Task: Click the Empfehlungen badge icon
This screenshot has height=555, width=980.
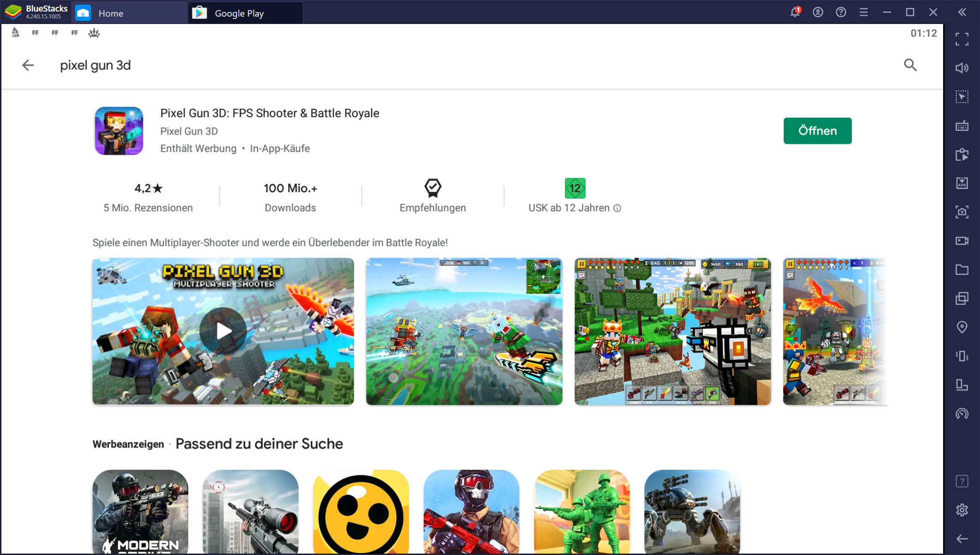Action: pyautogui.click(x=433, y=188)
